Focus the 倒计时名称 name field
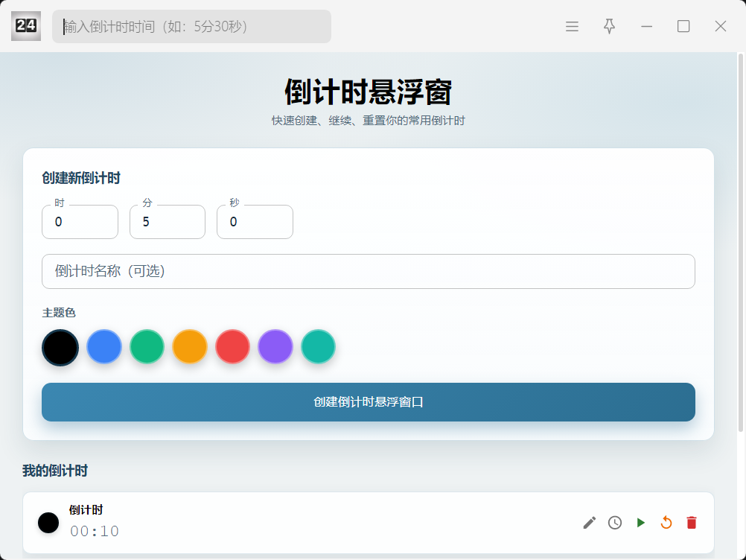The height and width of the screenshot is (560, 746). coord(369,271)
